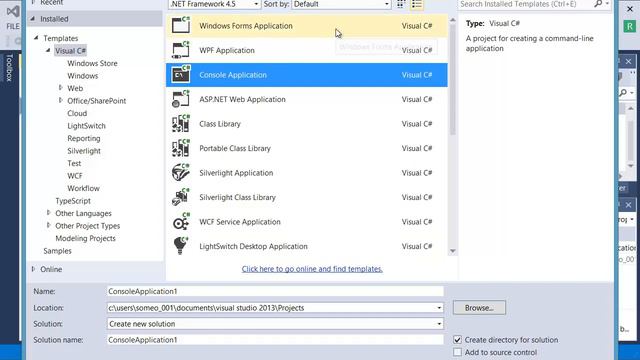Click the WCF Service Application icon

click(181, 222)
